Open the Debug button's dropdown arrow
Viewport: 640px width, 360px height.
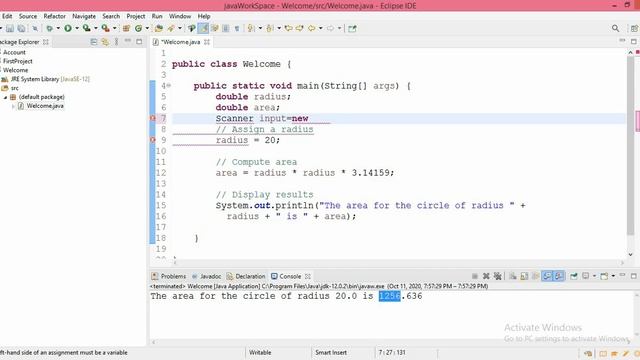pos(58,28)
